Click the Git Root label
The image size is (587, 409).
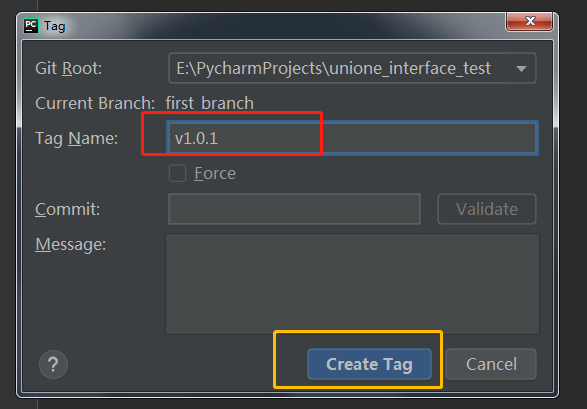coord(69,68)
